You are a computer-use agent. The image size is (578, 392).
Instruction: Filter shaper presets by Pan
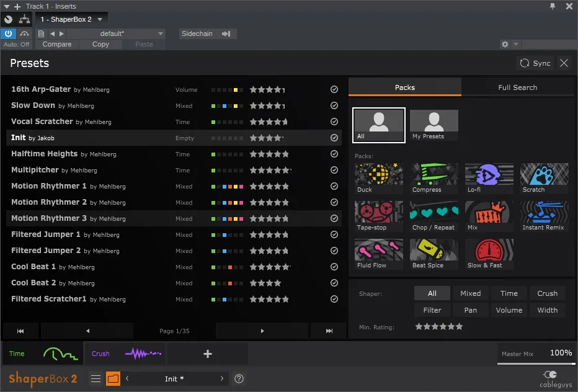470,310
